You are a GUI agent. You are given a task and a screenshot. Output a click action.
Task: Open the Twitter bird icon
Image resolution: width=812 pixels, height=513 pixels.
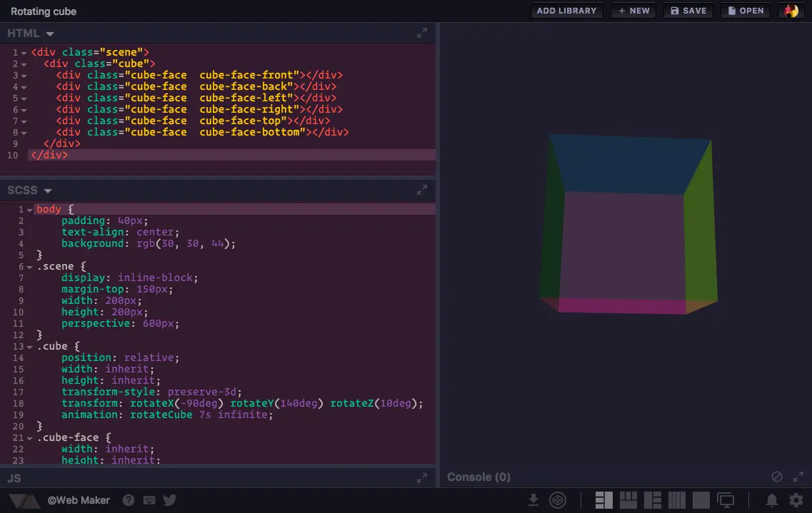pos(170,500)
